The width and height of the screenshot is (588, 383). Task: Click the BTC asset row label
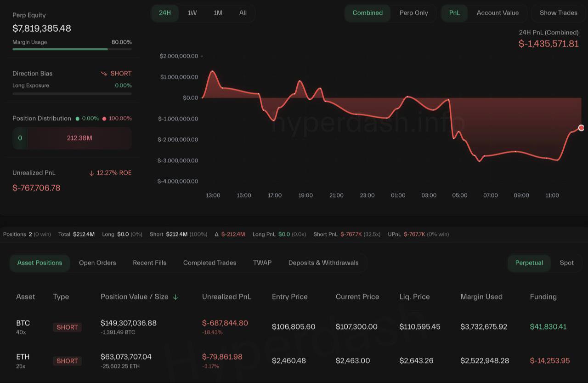(x=23, y=323)
